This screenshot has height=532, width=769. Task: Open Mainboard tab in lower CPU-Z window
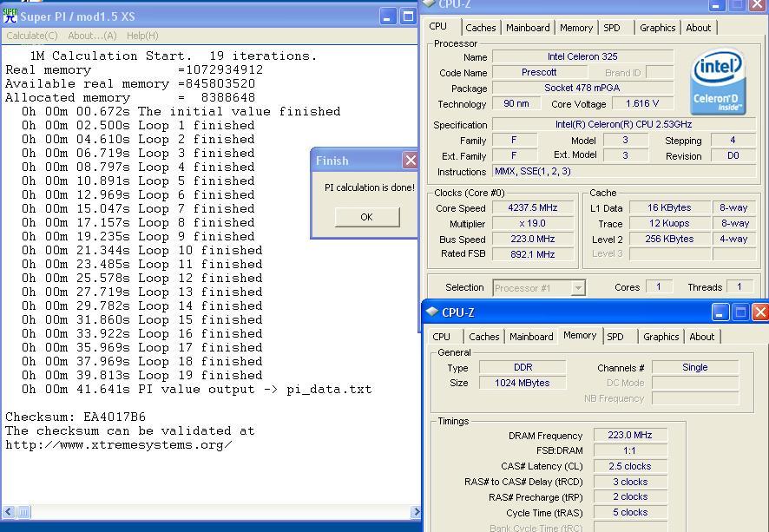tap(531, 337)
